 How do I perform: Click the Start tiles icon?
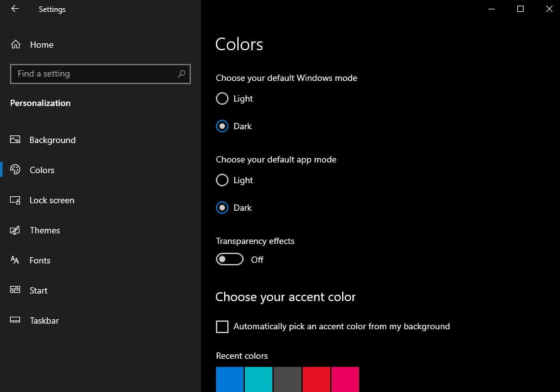[x=15, y=290]
